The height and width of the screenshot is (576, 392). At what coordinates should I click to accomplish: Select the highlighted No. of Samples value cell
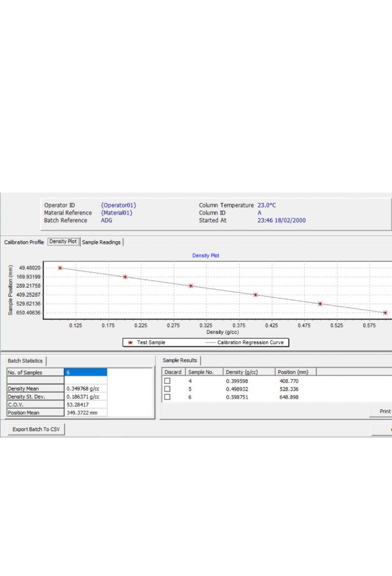[85, 373]
